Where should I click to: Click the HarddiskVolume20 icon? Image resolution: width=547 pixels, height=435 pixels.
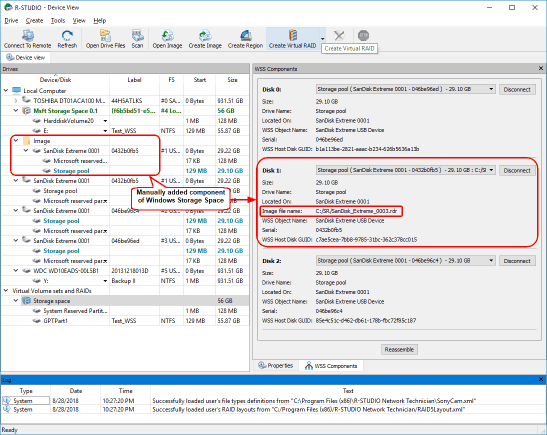click(37, 121)
